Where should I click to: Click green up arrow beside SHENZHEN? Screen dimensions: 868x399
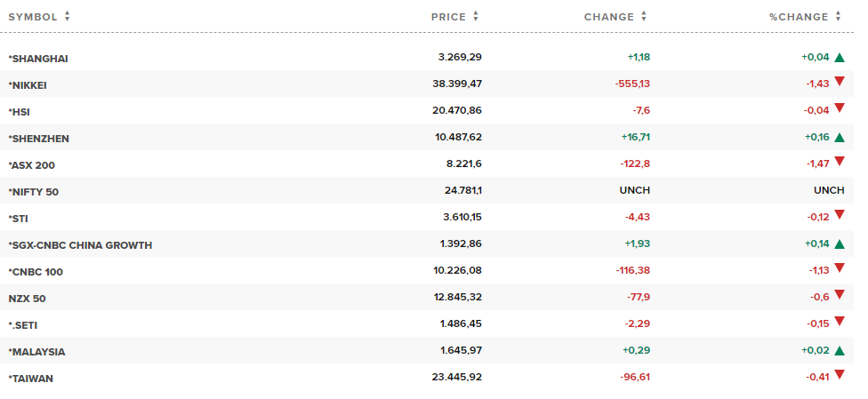pos(840,137)
